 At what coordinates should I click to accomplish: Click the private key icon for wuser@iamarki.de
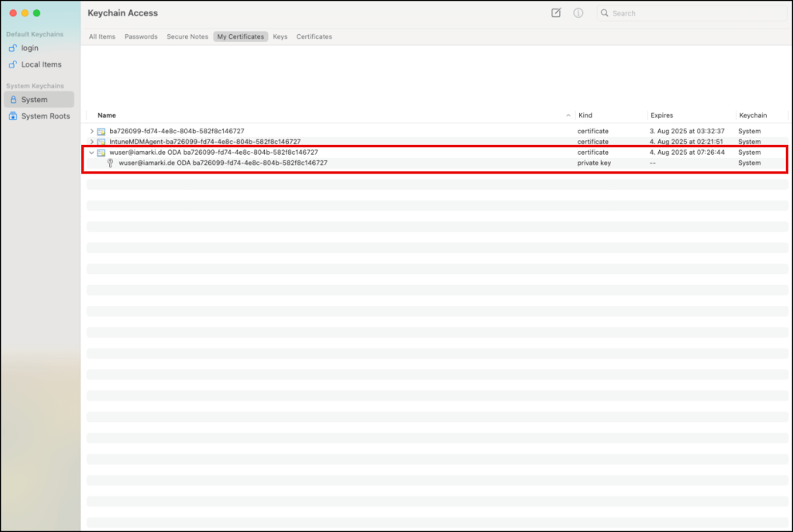pyautogui.click(x=110, y=163)
